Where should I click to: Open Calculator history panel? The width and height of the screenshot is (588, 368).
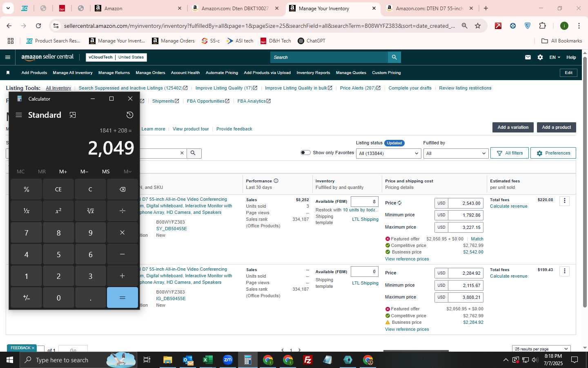[130, 115]
